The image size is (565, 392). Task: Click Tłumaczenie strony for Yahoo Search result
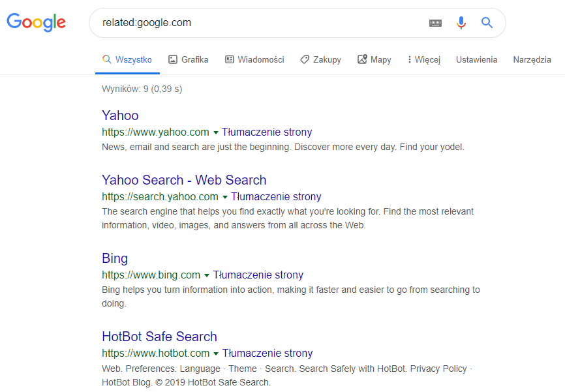pyautogui.click(x=276, y=197)
